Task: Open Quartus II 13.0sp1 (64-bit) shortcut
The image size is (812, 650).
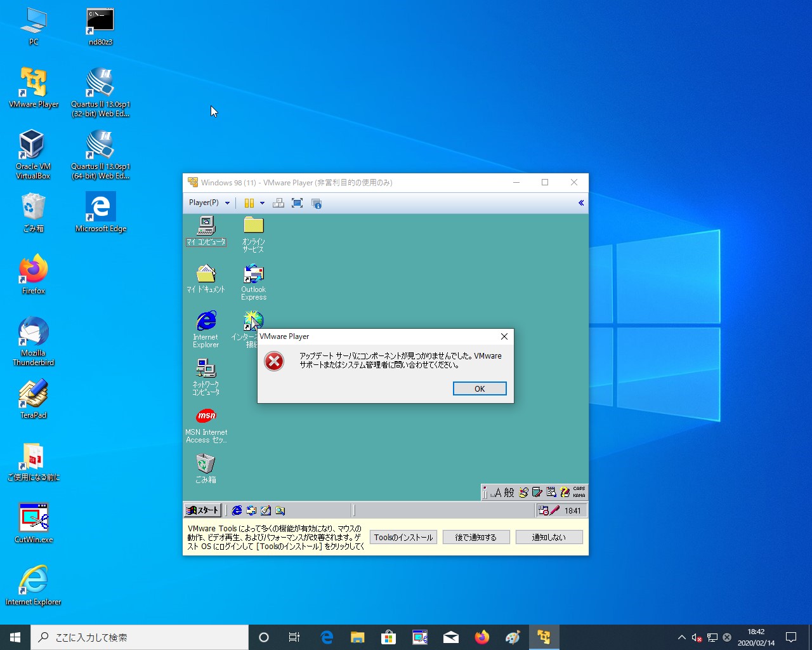Action: click(x=100, y=154)
